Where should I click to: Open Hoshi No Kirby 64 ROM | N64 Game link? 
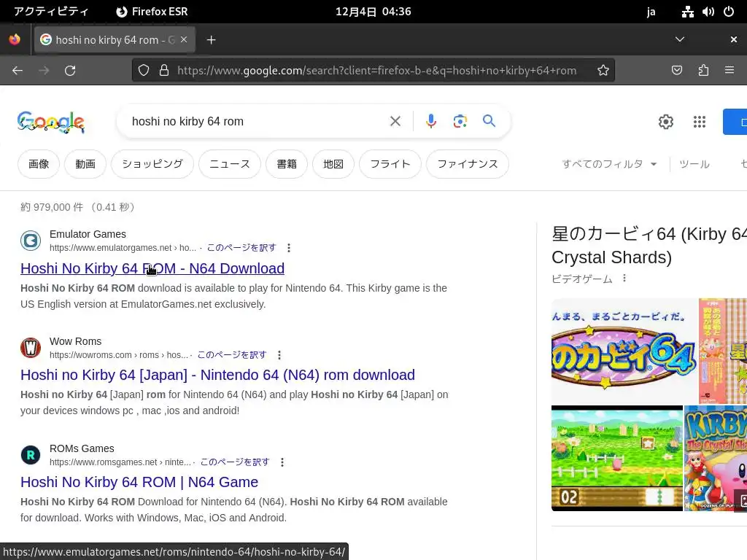[139, 483]
